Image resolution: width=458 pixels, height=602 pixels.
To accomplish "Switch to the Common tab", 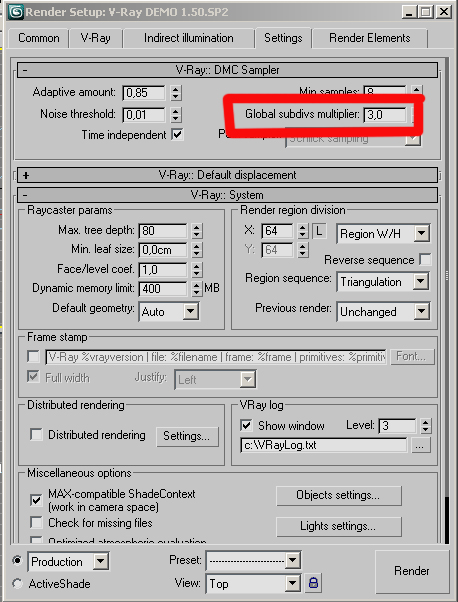I will 39,38.
